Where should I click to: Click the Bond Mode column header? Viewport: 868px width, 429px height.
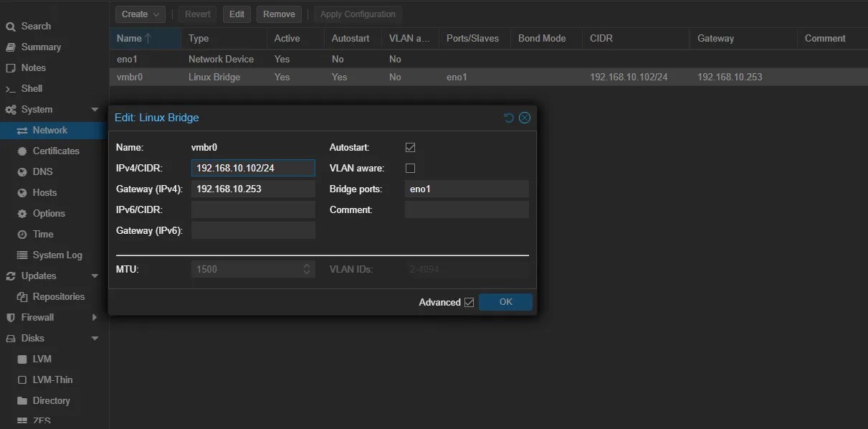coord(546,39)
